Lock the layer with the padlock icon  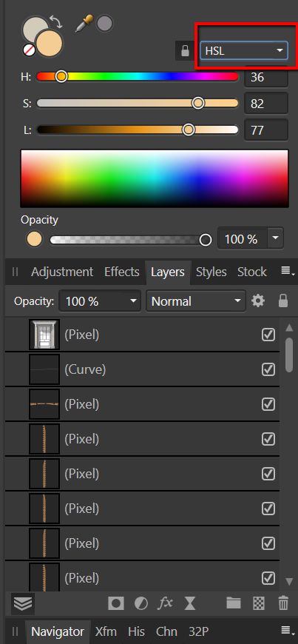coord(282,301)
